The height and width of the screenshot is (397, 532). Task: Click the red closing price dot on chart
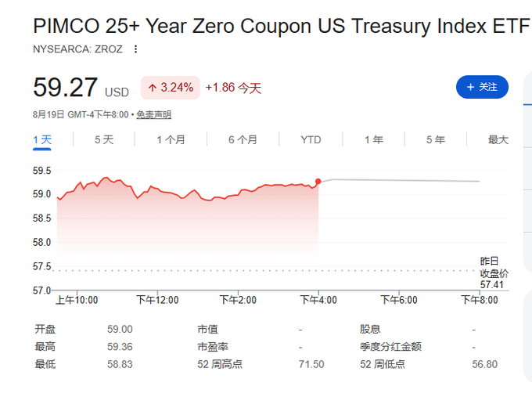point(318,182)
